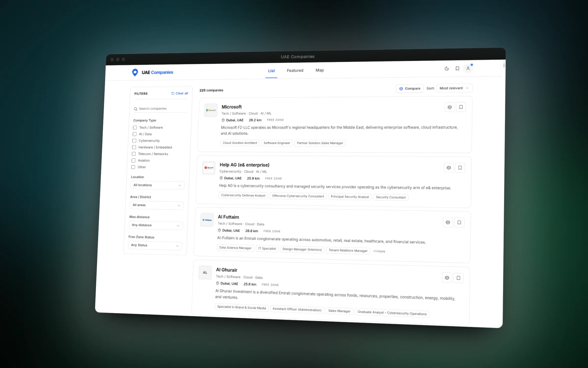The image size is (588, 368).
Task: Enable the Cybersecurity company type filter
Action: click(134, 141)
